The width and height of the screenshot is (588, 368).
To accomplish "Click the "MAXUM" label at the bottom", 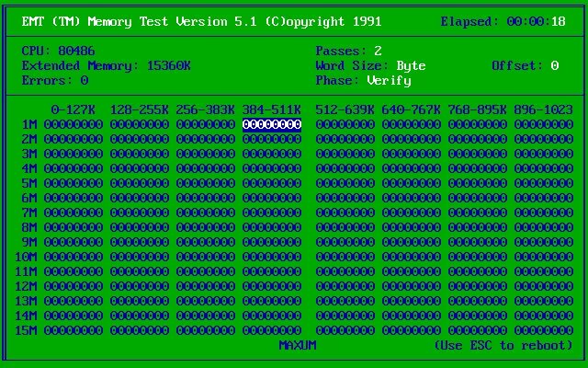I will (298, 345).
